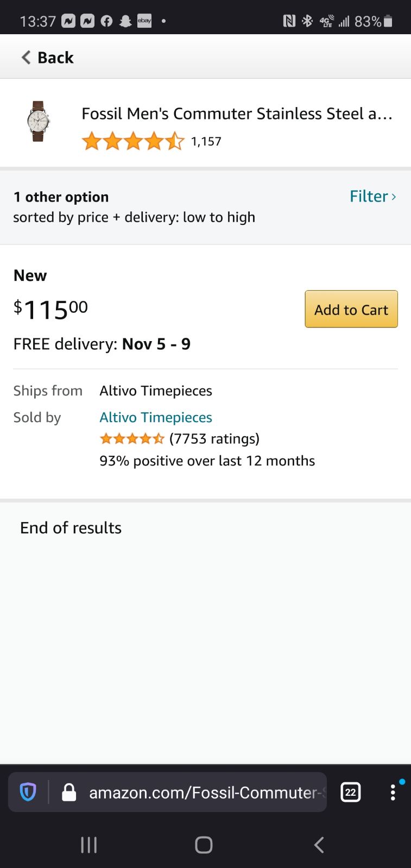Tap the Android back navigation arrow
The image size is (411, 868).
[x=319, y=845]
